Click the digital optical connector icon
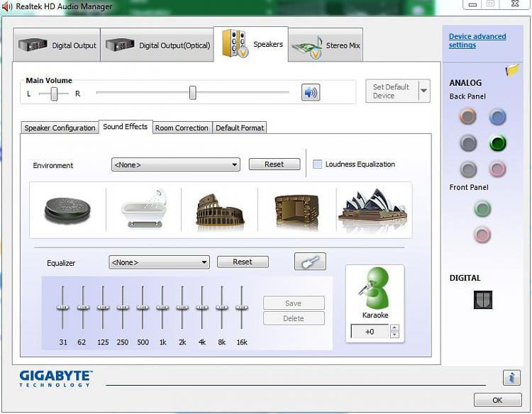Image resolution: width=532 pixels, height=414 pixels. tap(483, 299)
